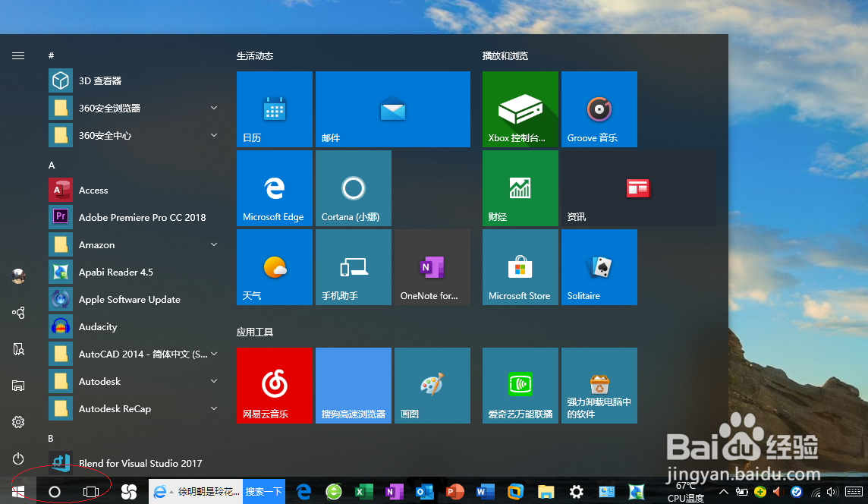Open OneNote from the taskbar
Screen dimensions: 868x504
(x=394, y=492)
